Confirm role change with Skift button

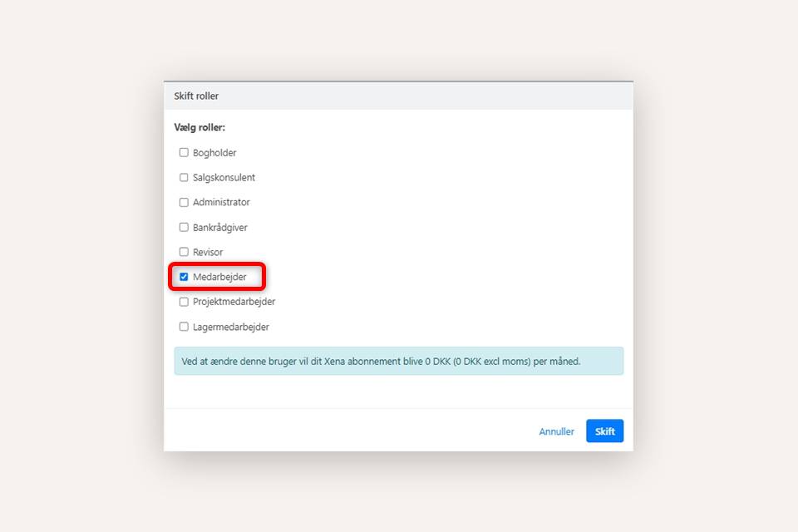(x=604, y=431)
